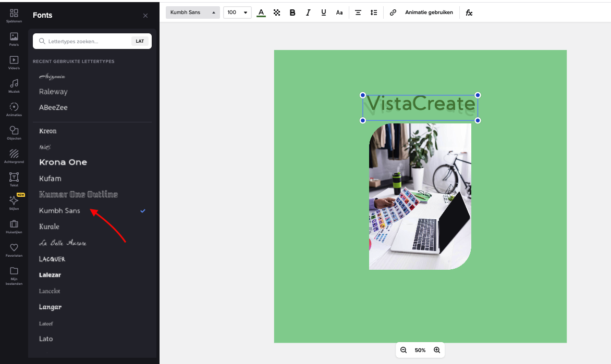Open the Video's panel in sidebar
The image size is (611, 364).
point(14,62)
